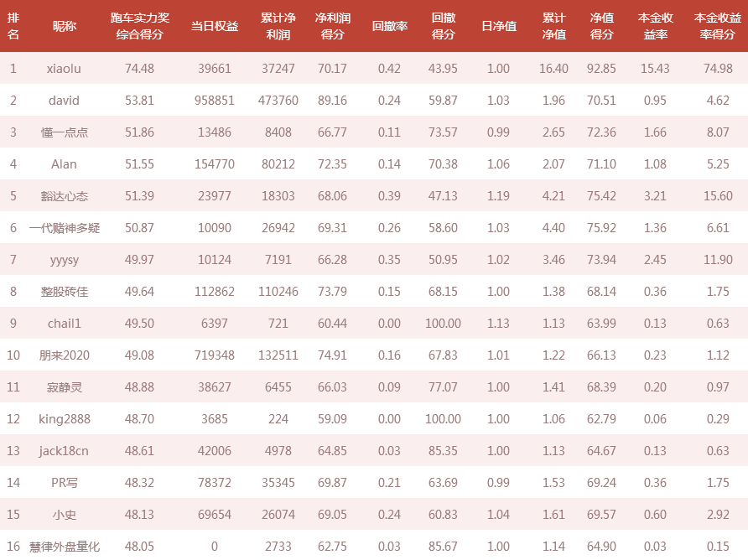Select the nickname xiaolu in row 1
Screen dimensions: 748x560
[x=64, y=69]
